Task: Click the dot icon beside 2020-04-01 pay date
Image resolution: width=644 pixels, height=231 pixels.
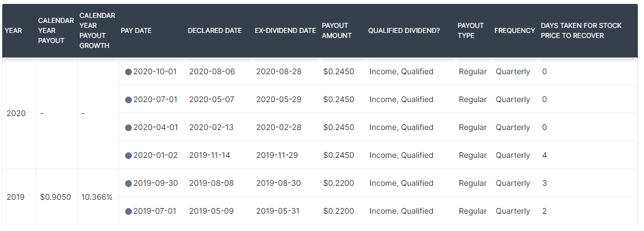Action: (x=128, y=128)
